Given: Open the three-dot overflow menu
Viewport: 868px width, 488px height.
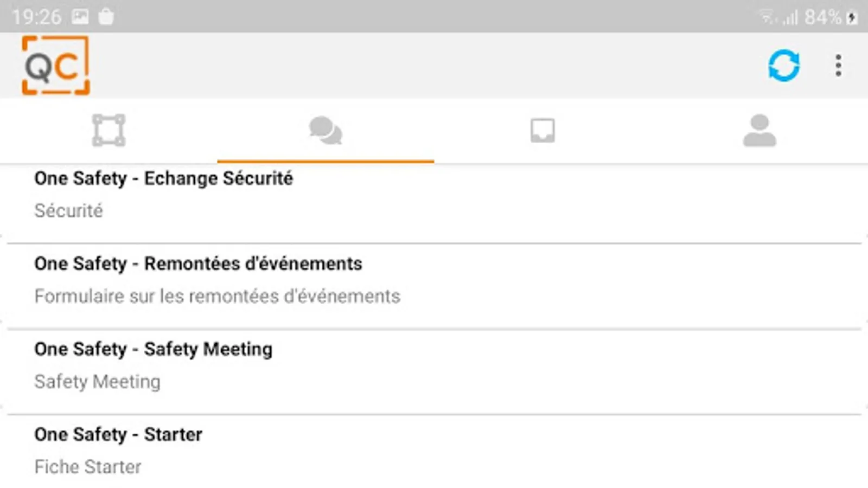Looking at the screenshot, I should click(838, 66).
